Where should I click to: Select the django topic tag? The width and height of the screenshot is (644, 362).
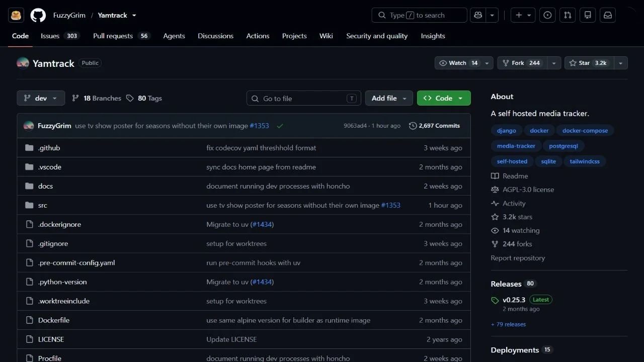coord(507,130)
